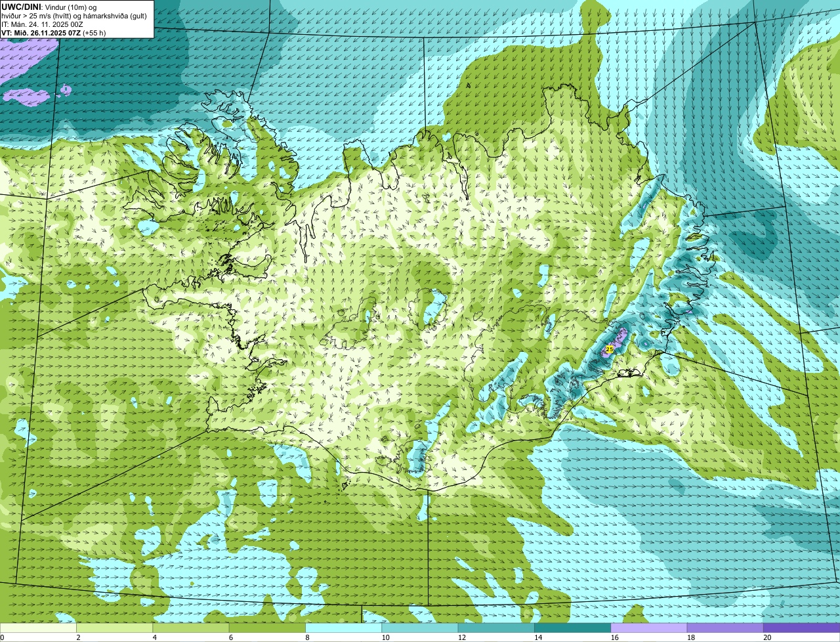The image size is (840, 642).
Task: Select the 6–8 m/s olive green swatch
Action: tap(268, 628)
